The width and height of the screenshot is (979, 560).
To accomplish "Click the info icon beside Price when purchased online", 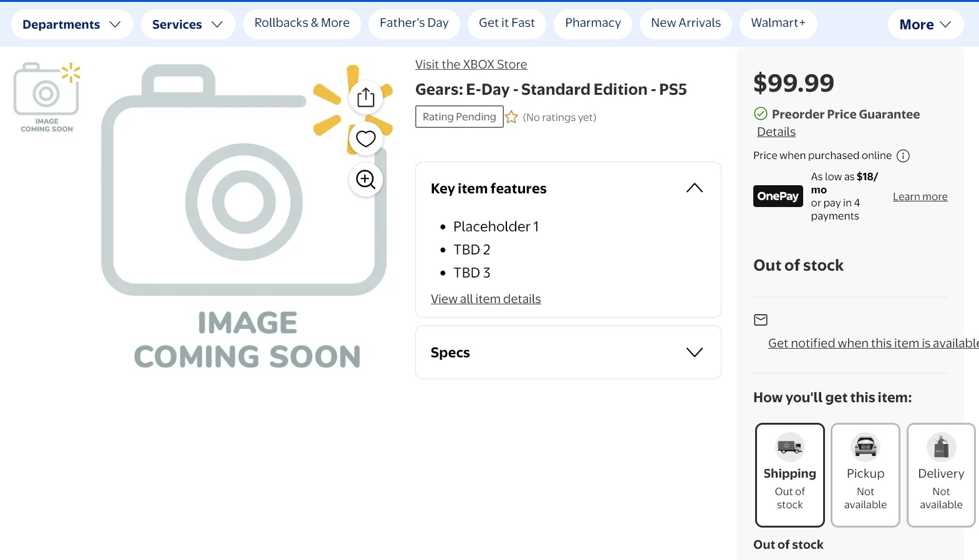I will coord(903,156).
